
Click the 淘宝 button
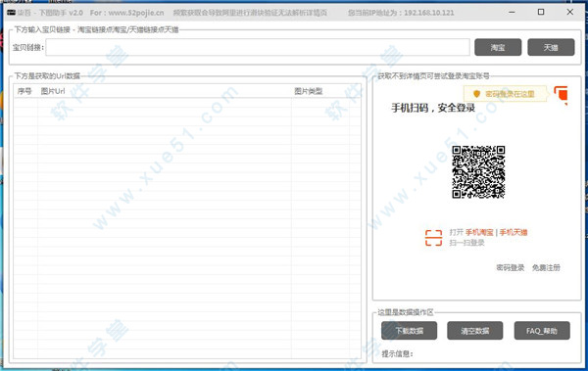point(498,48)
